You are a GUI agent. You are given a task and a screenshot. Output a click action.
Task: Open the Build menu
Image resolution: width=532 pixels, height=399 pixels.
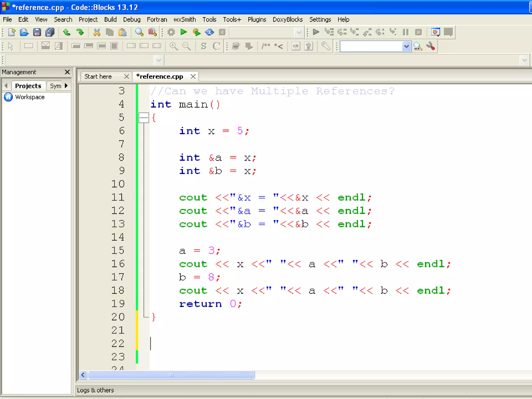point(110,19)
